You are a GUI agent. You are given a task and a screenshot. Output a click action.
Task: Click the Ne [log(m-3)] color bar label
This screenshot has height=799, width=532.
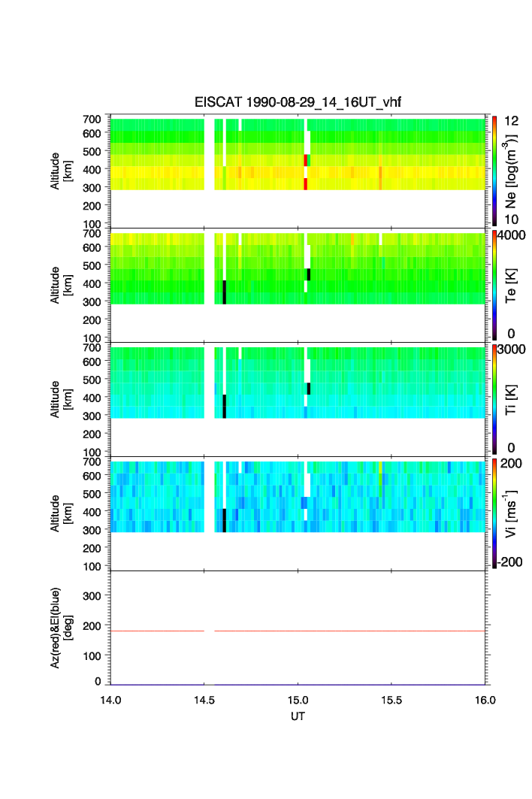coord(510,171)
